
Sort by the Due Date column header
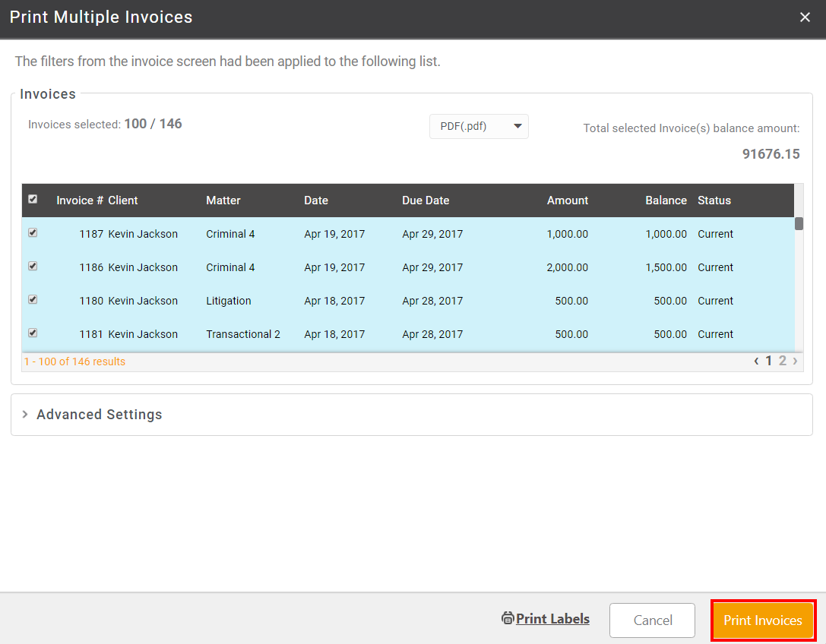(x=426, y=200)
